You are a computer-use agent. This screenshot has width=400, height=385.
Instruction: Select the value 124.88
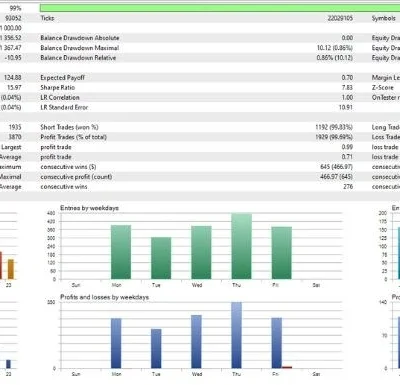pyautogui.click(x=13, y=78)
